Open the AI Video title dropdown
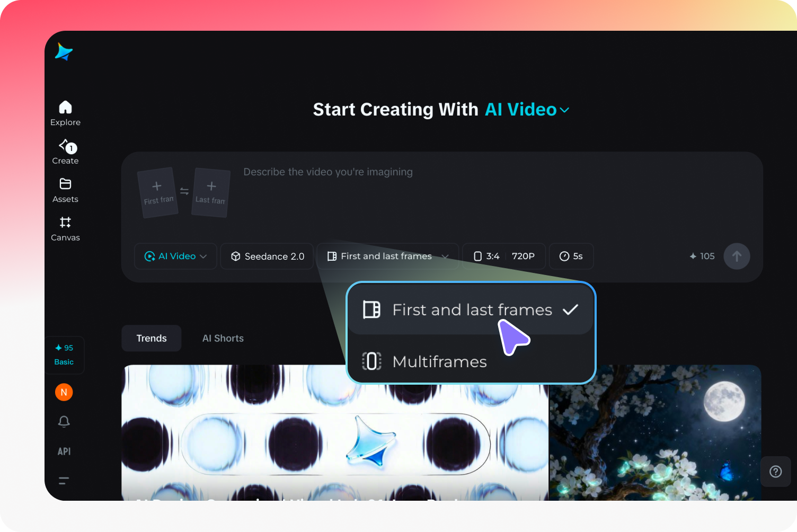The width and height of the screenshot is (797, 532). click(x=527, y=110)
